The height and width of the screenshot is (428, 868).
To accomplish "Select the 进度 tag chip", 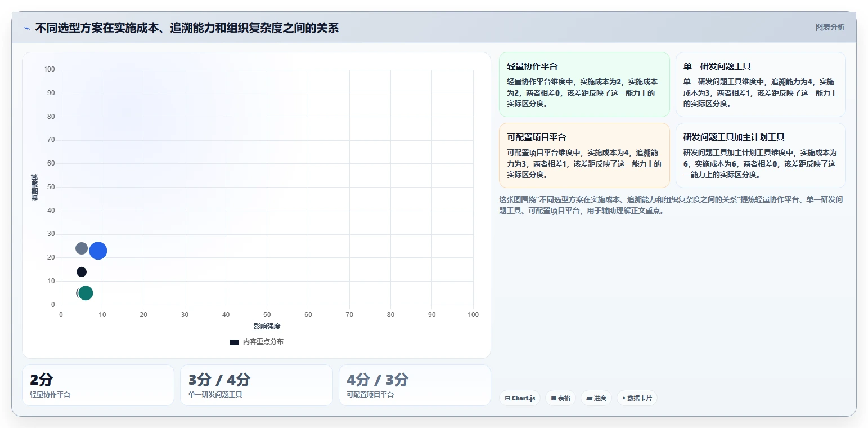I will coord(596,398).
